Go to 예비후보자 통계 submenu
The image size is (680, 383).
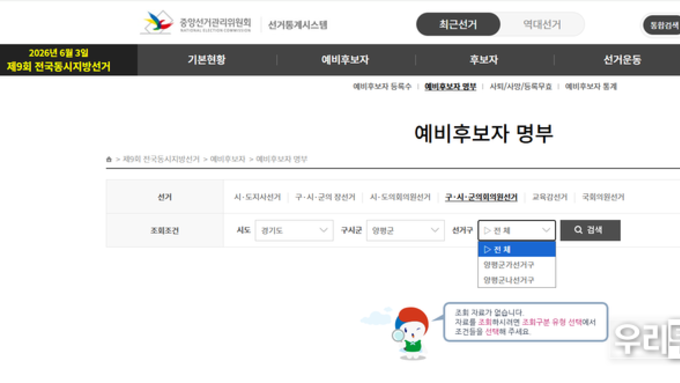(591, 86)
